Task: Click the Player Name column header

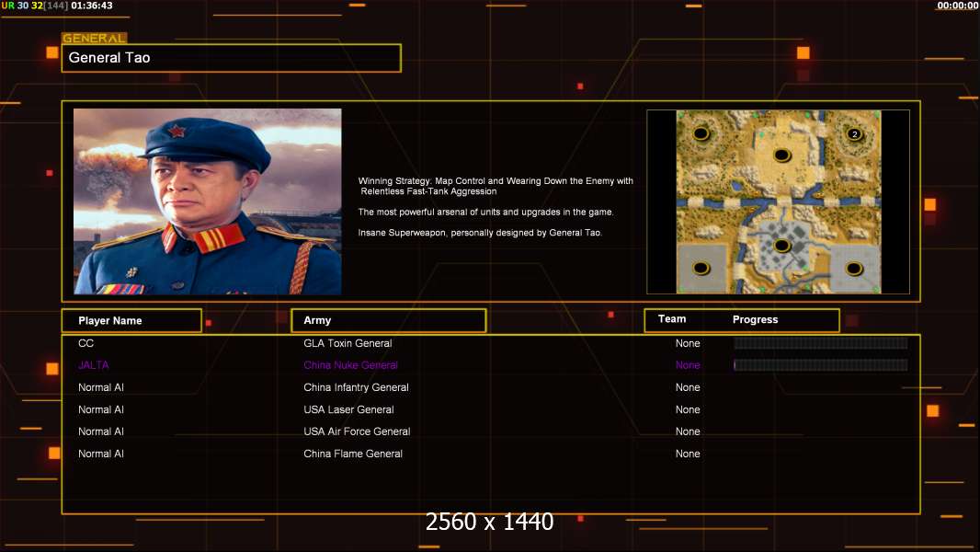Action: 131,321
